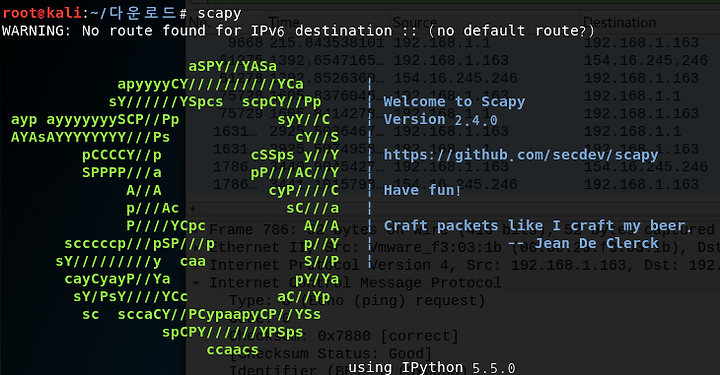Click the WARNING No route found for IPv6 line

(298, 31)
